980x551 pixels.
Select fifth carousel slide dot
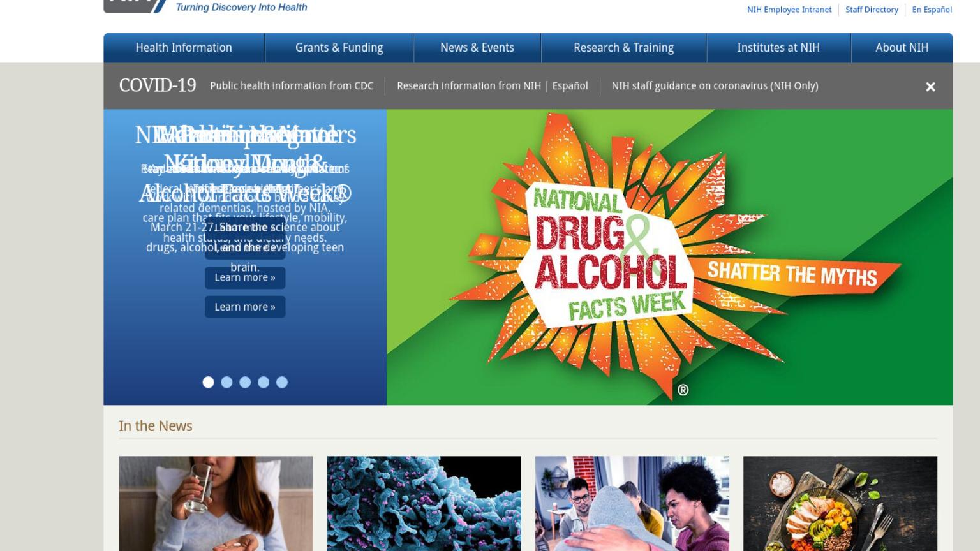(282, 382)
